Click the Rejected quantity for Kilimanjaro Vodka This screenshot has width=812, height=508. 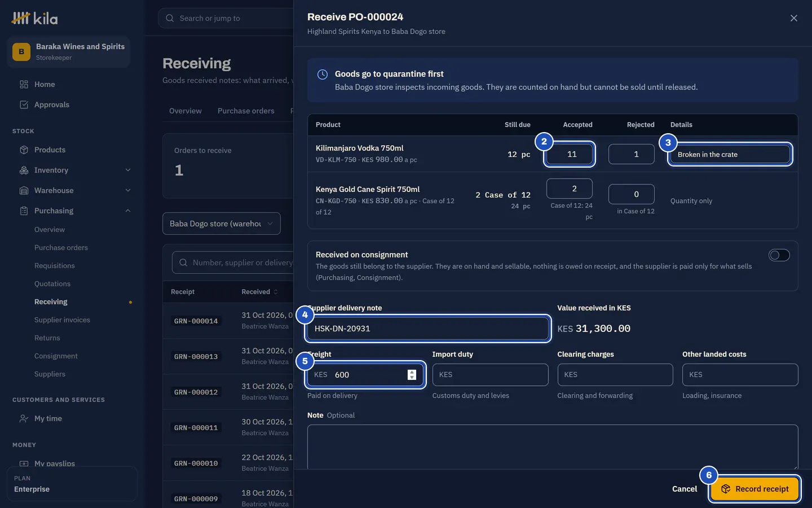(632, 154)
